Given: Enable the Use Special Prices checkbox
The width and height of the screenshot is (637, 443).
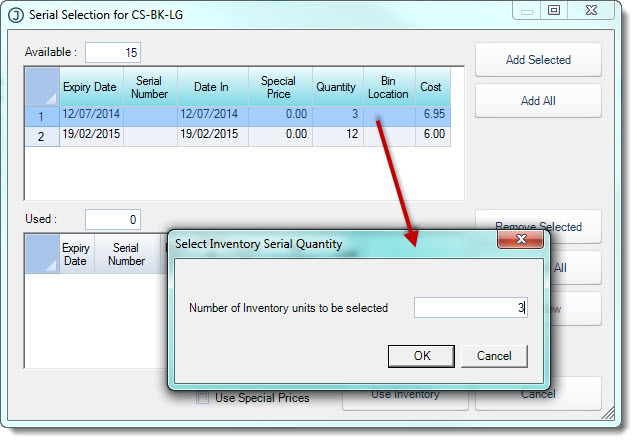Looking at the screenshot, I should click(202, 397).
